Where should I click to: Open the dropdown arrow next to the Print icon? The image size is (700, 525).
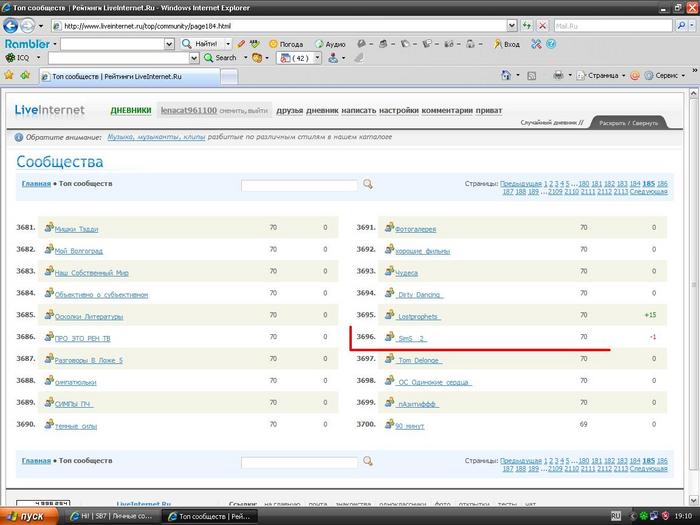pos(570,75)
